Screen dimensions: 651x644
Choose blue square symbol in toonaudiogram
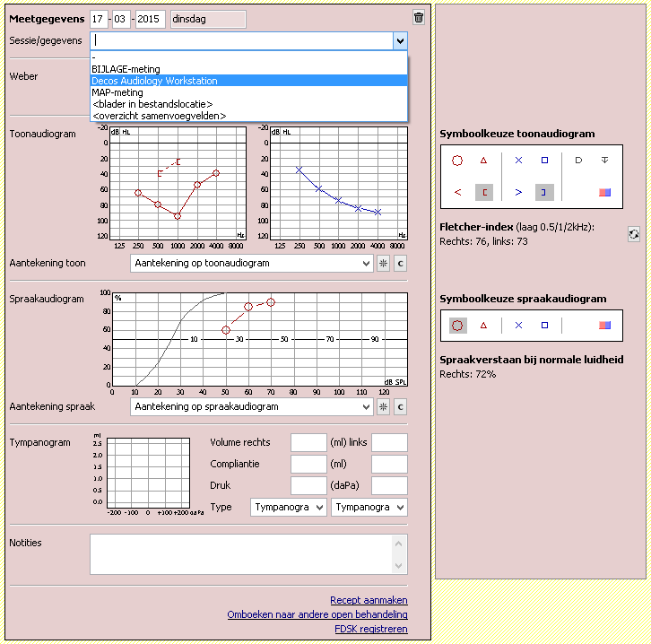pyautogui.click(x=544, y=161)
